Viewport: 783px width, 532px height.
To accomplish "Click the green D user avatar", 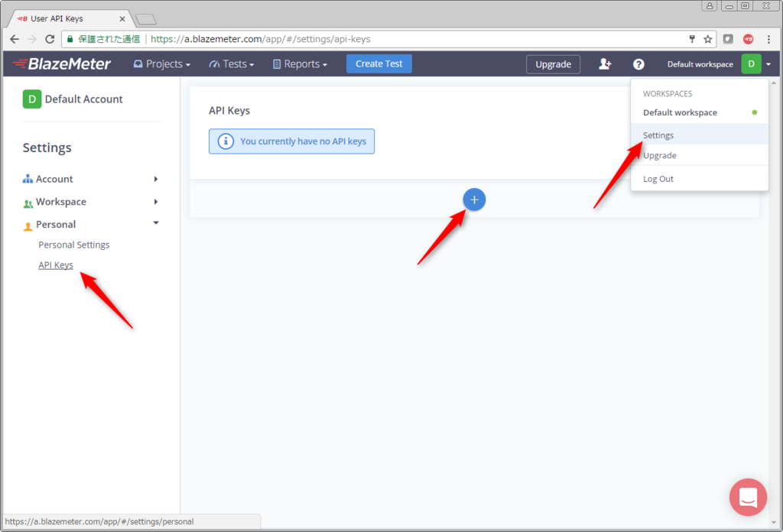I will point(751,64).
